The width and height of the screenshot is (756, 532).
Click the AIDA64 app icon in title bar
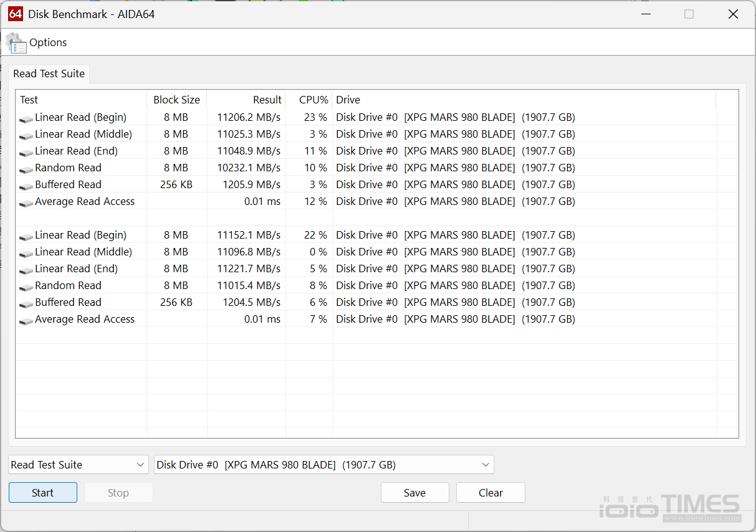16,14
